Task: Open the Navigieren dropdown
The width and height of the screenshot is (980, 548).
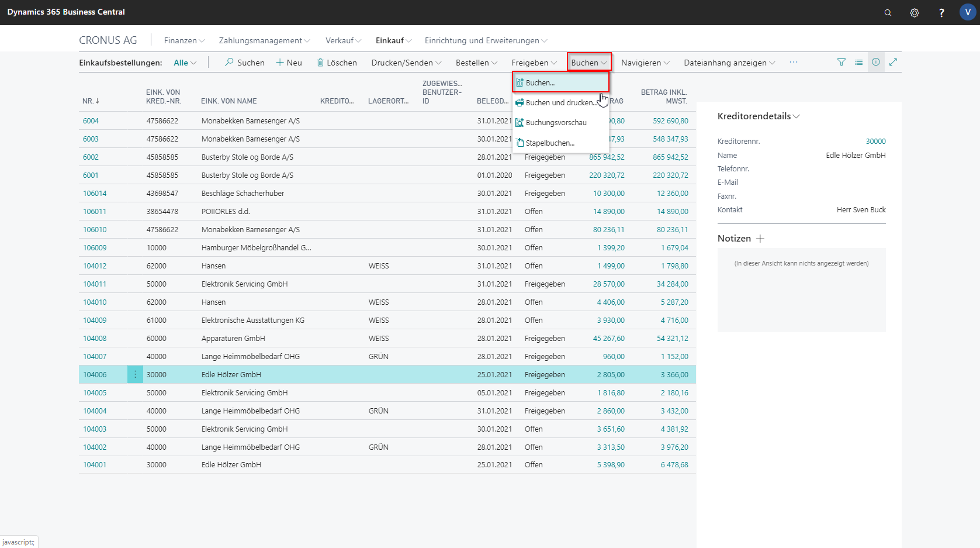Action: pyautogui.click(x=645, y=63)
